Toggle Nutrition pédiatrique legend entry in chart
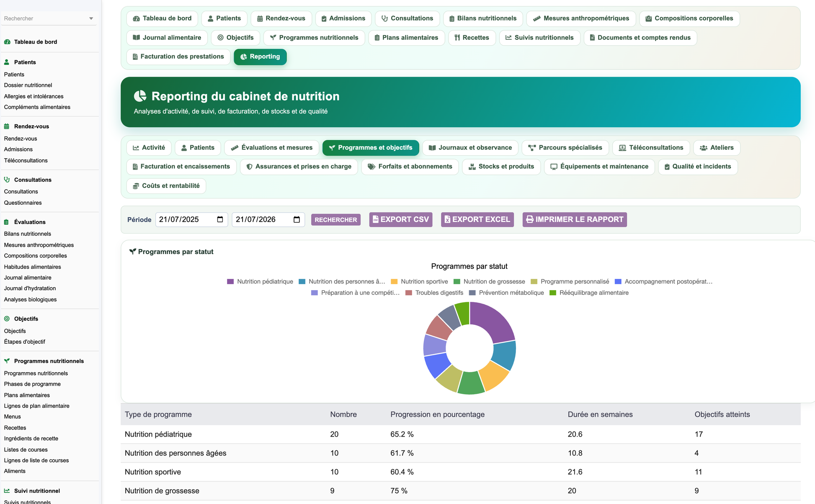This screenshot has width=815, height=504. click(260, 282)
